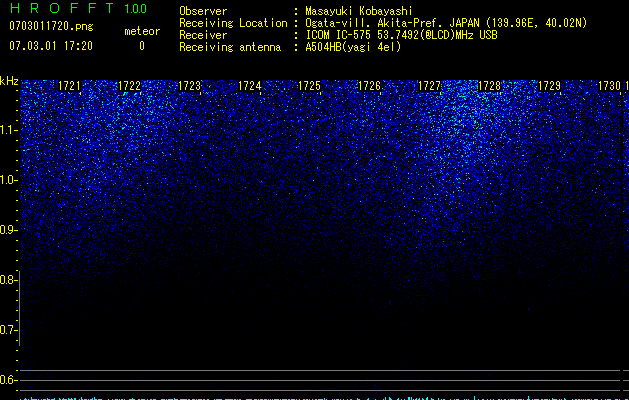Click the 0.6 kHz frequency tick label
Viewport: 629px width, 400px height.
click(7, 380)
